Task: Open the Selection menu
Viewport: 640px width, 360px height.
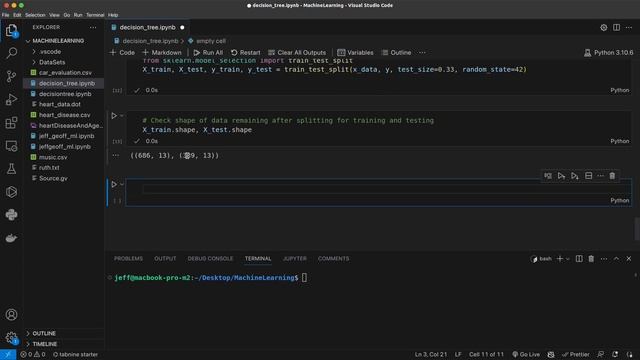Action: (35, 15)
